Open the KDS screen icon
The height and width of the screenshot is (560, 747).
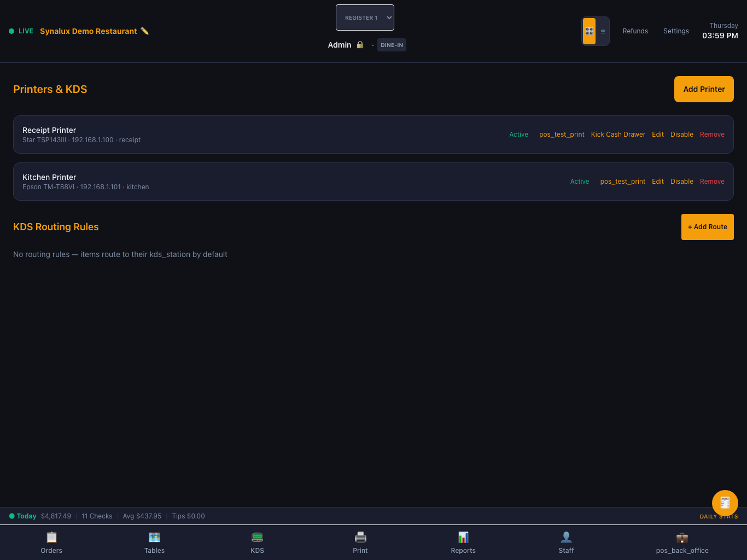click(257, 537)
